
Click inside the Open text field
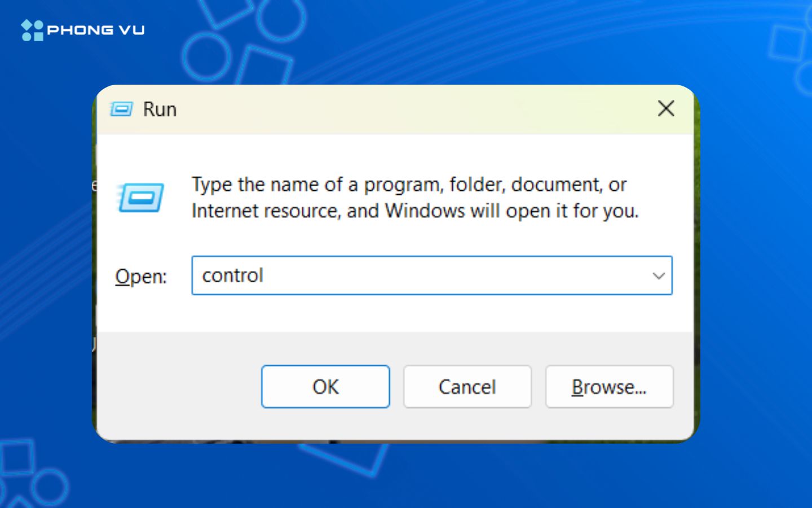tap(395, 276)
